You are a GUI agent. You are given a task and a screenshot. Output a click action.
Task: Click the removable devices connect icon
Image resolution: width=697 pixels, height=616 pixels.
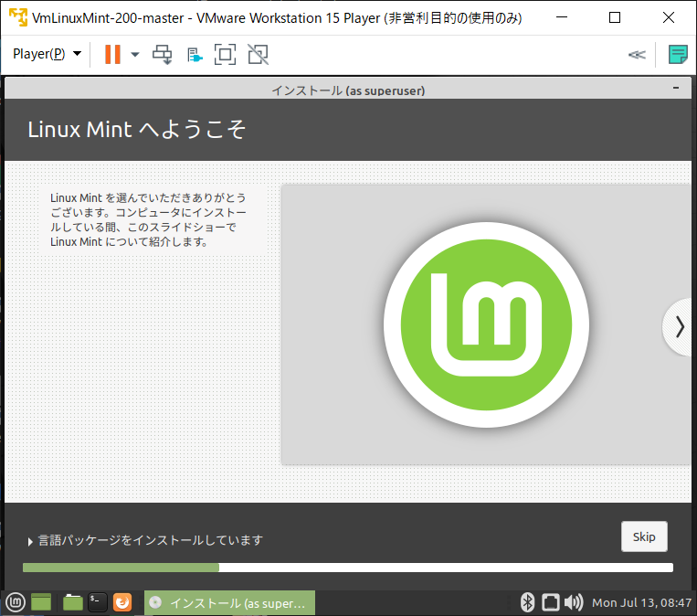coord(195,56)
